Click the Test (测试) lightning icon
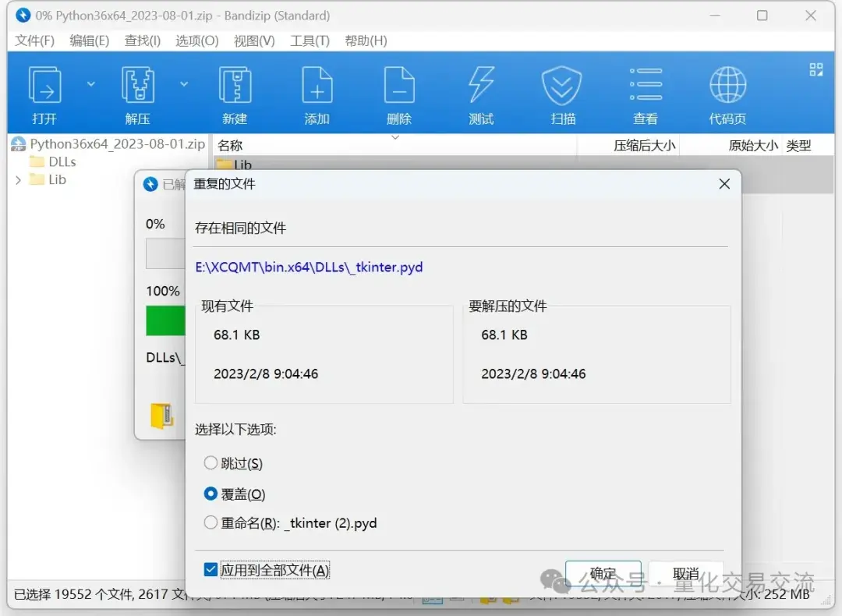This screenshot has width=842, height=616. 481,85
